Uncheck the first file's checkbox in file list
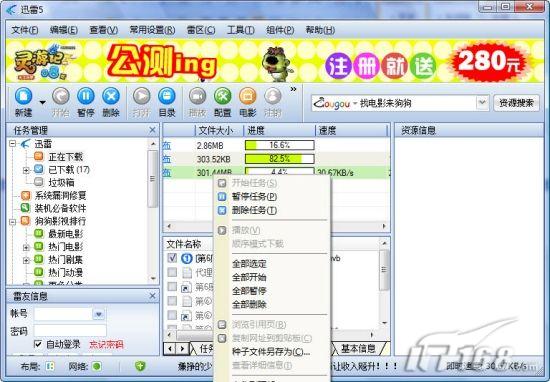 pyautogui.click(x=172, y=258)
